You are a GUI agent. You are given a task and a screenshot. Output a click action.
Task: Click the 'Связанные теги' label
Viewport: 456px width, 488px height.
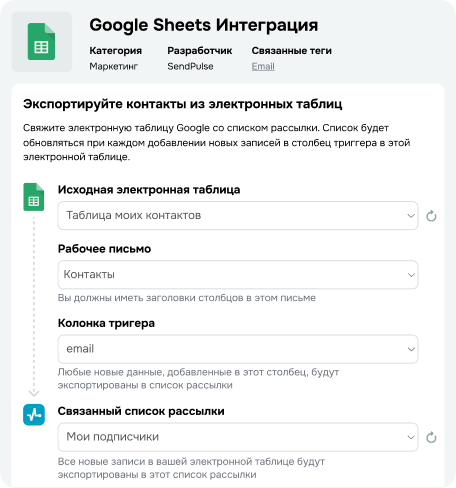[292, 51]
